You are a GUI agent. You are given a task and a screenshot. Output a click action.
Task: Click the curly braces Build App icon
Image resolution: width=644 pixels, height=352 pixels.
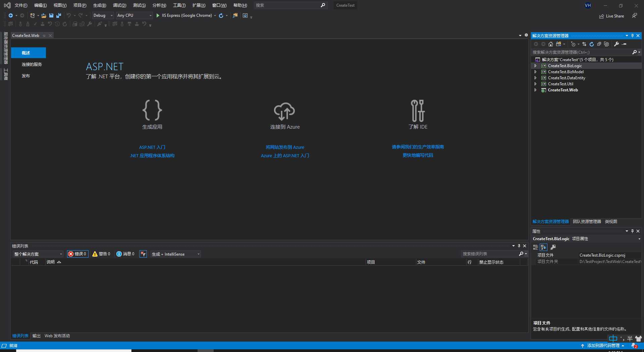(152, 110)
